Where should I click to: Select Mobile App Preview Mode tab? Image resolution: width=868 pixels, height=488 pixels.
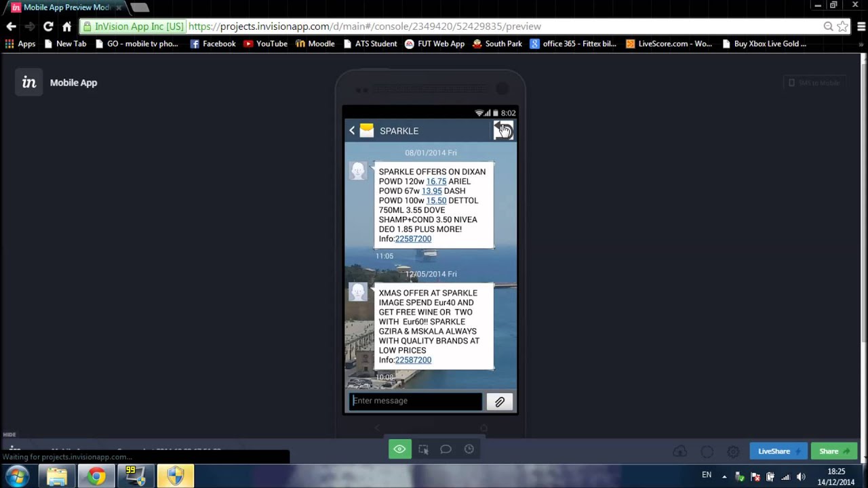pos(65,7)
